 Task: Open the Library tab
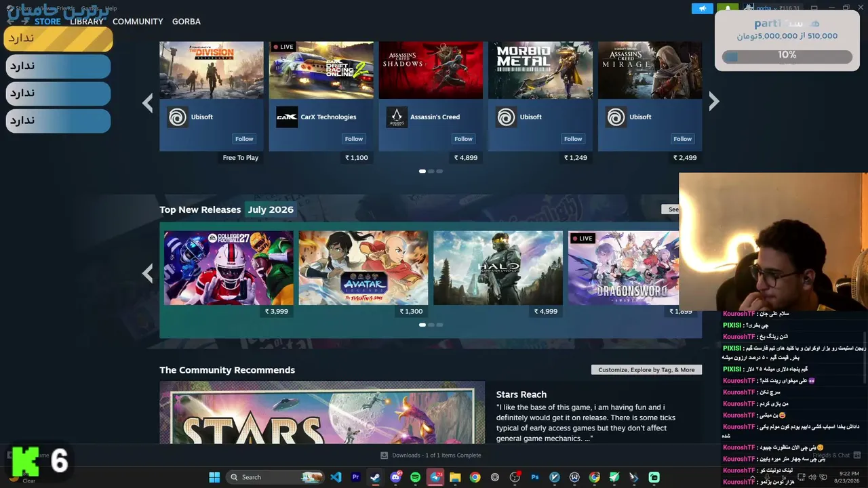(87, 22)
